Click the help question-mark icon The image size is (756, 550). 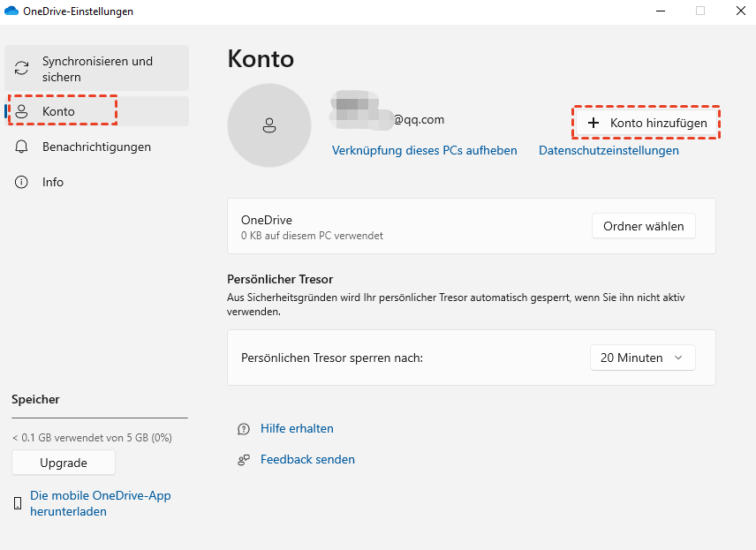tap(244, 429)
